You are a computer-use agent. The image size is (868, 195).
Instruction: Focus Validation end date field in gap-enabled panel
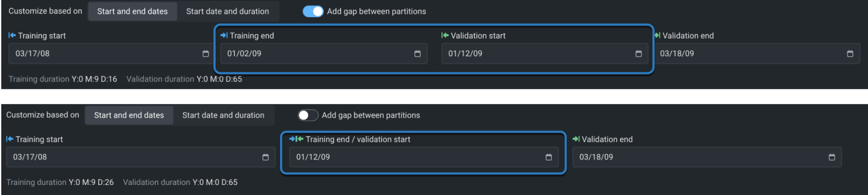point(748,54)
